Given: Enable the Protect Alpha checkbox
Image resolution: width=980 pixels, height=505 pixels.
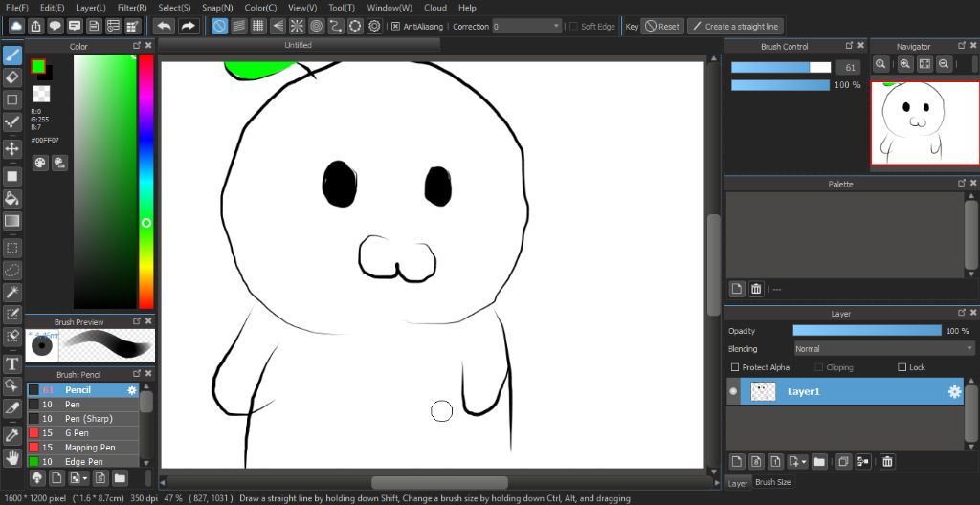Looking at the screenshot, I should click(x=735, y=367).
